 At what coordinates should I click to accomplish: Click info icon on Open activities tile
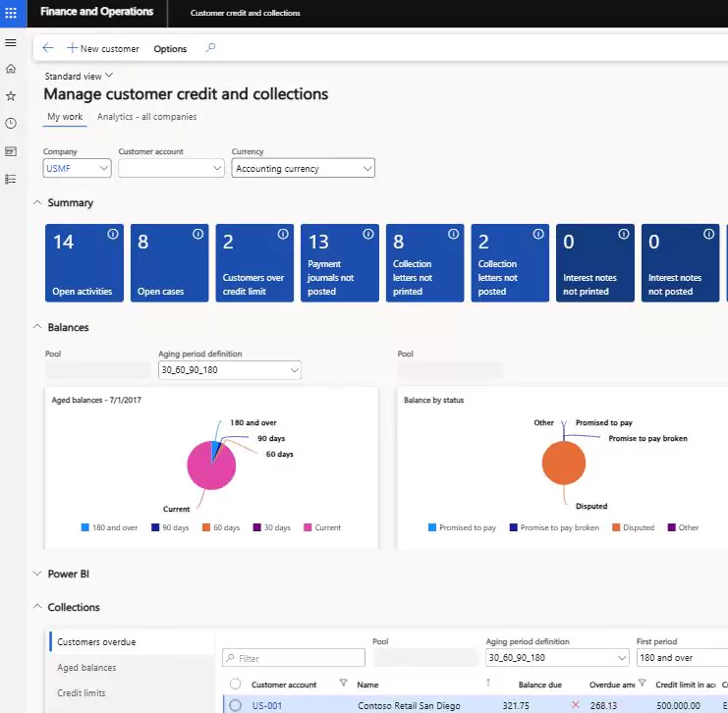click(x=113, y=235)
